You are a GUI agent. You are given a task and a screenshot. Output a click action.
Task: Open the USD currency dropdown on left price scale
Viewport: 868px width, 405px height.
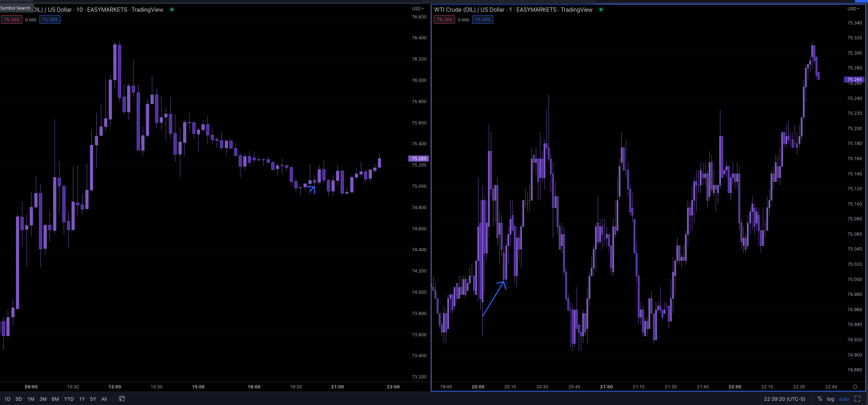tap(417, 9)
